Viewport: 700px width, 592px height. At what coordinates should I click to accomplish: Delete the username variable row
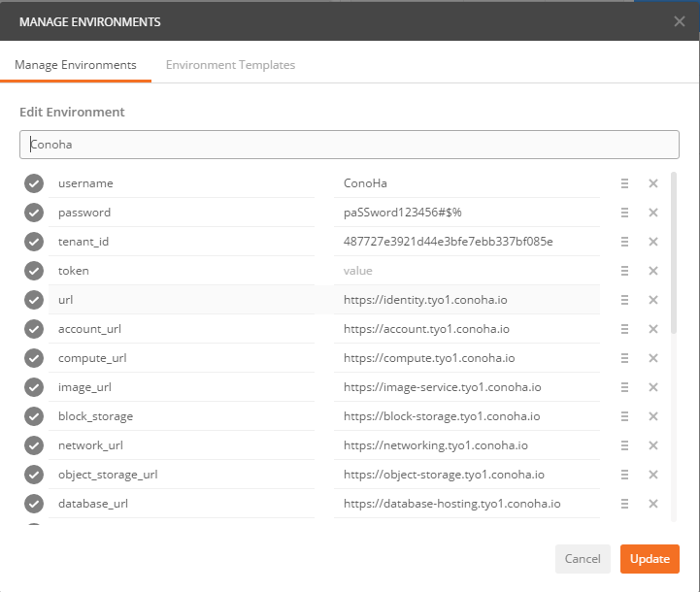point(653,183)
